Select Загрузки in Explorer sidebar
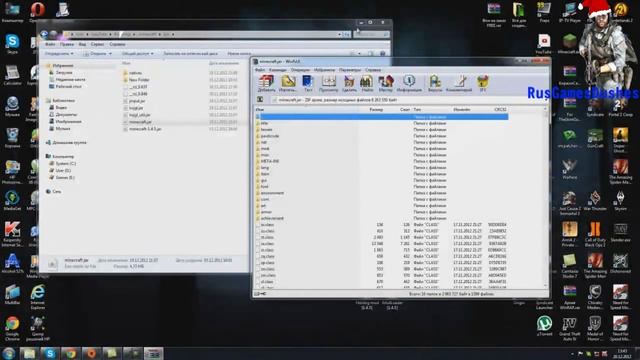Image resolution: width=640 pixels, height=360 pixels. click(x=64, y=73)
